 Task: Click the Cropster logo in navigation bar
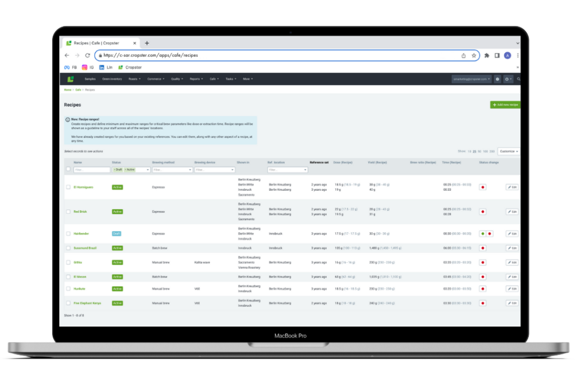tap(71, 79)
